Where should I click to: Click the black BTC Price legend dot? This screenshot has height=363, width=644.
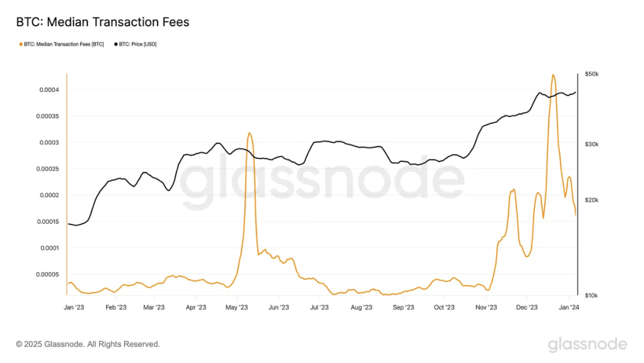click(116, 44)
